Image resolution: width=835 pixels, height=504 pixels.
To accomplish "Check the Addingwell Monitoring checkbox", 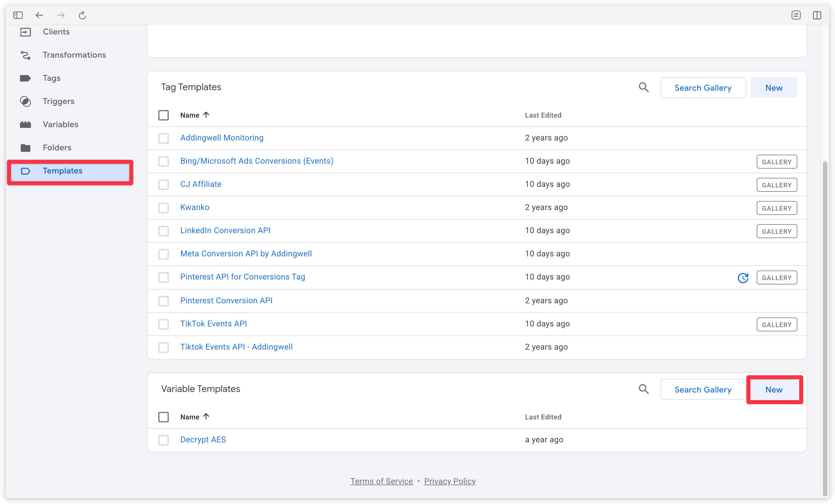I will pos(163,138).
